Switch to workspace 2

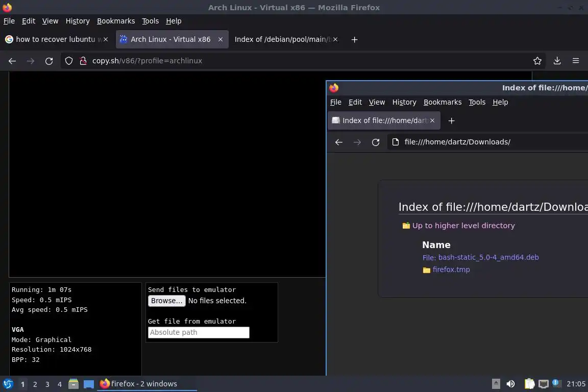click(35, 384)
